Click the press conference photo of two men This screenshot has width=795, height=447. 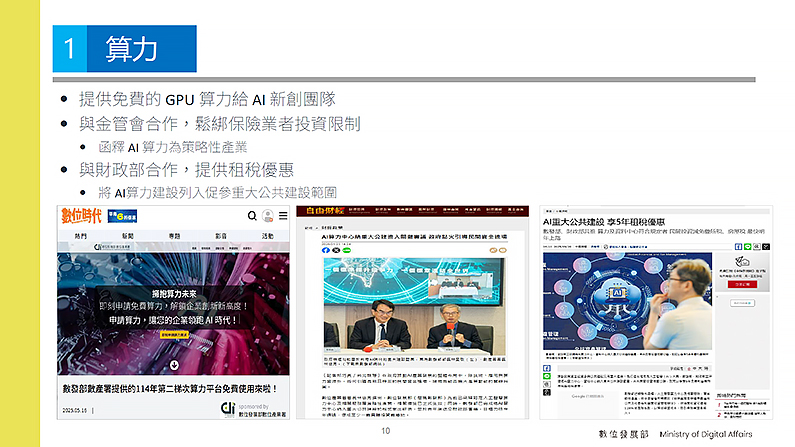tap(411, 318)
